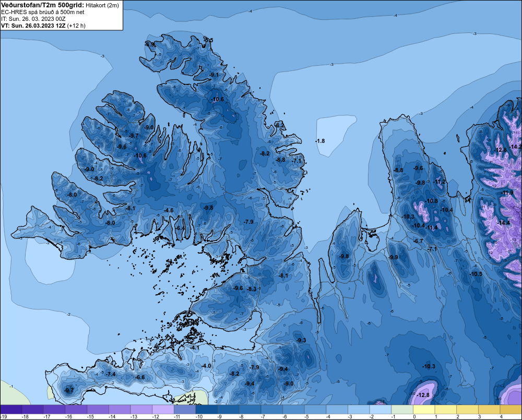Click the legend swatch between -15 and -14
The image size is (522, 420).
[98, 410]
